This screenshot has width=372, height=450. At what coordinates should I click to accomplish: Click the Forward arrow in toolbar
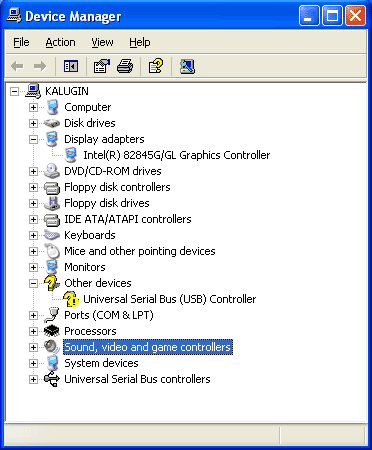pyautogui.click(x=40, y=66)
